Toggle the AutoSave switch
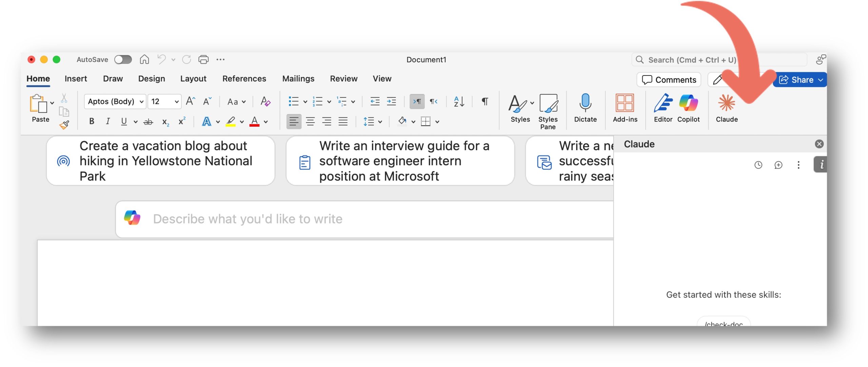This screenshot has width=868, height=367. click(x=123, y=60)
